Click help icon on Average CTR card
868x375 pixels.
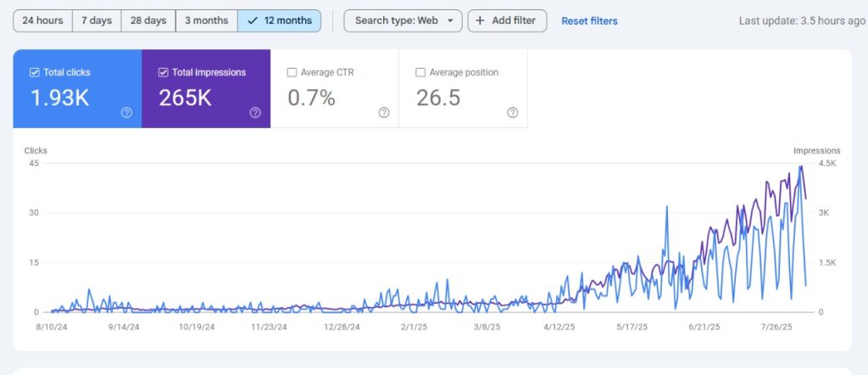[383, 113]
